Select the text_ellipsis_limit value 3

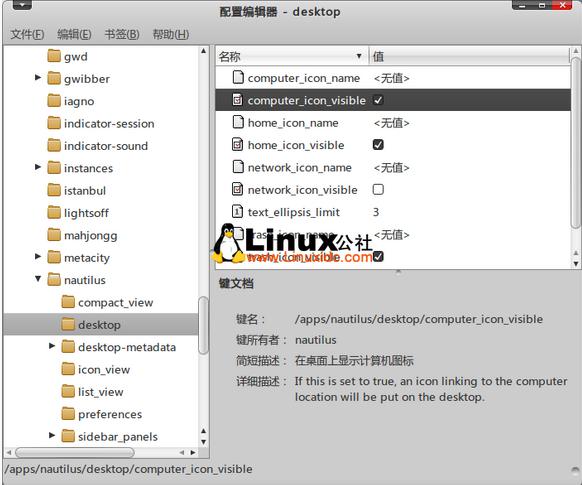tap(376, 212)
